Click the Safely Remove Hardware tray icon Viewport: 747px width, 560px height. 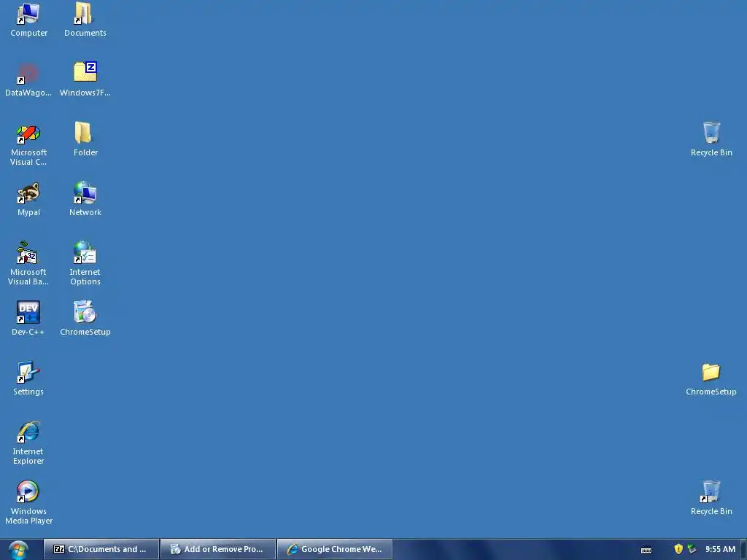click(x=692, y=549)
